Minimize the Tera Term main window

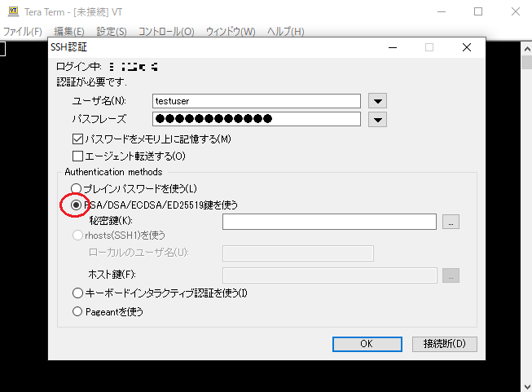point(442,11)
